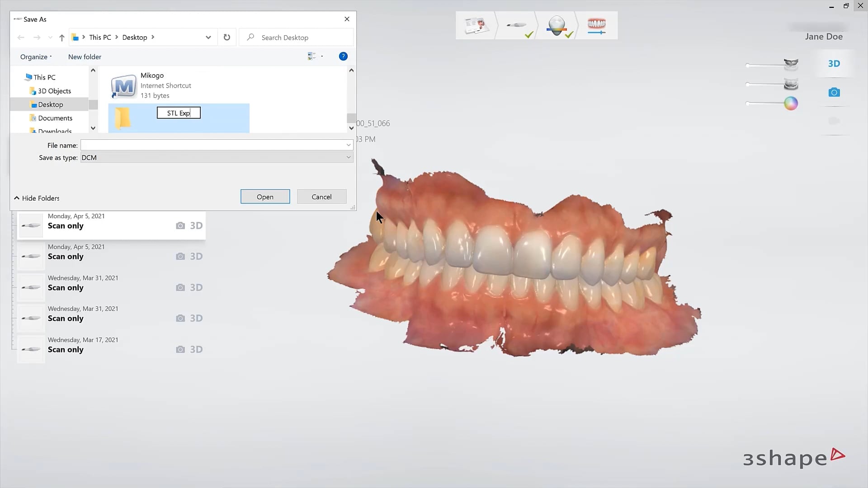Image resolution: width=868 pixels, height=488 pixels.
Task: Open the scan analysis workflow step
Action: pos(557,25)
